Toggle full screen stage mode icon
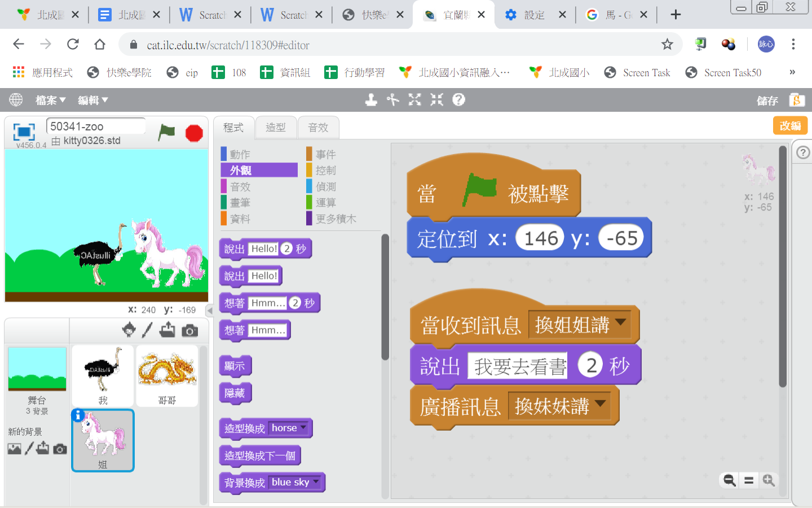This screenshot has height=508, width=812. pyautogui.click(x=24, y=132)
